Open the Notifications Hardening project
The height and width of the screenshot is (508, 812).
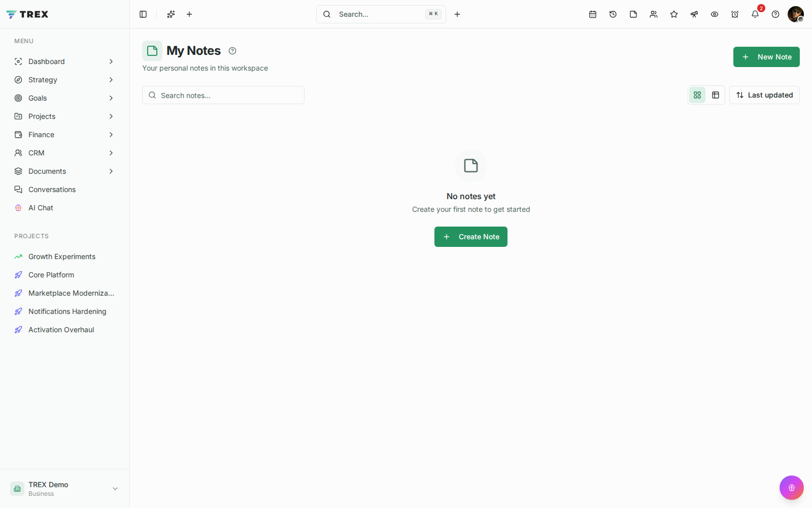click(65, 311)
